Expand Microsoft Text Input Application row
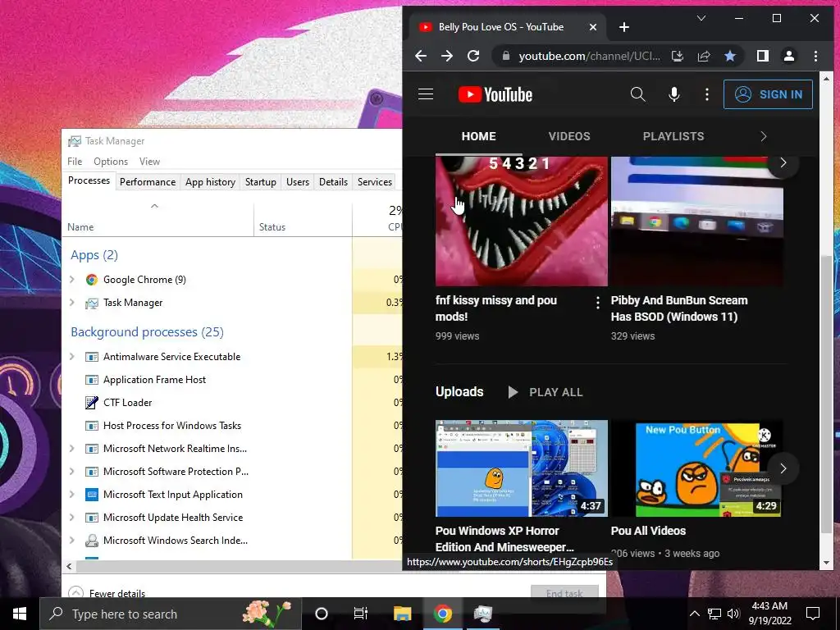This screenshot has width=840, height=630. [x=72, y=495]
